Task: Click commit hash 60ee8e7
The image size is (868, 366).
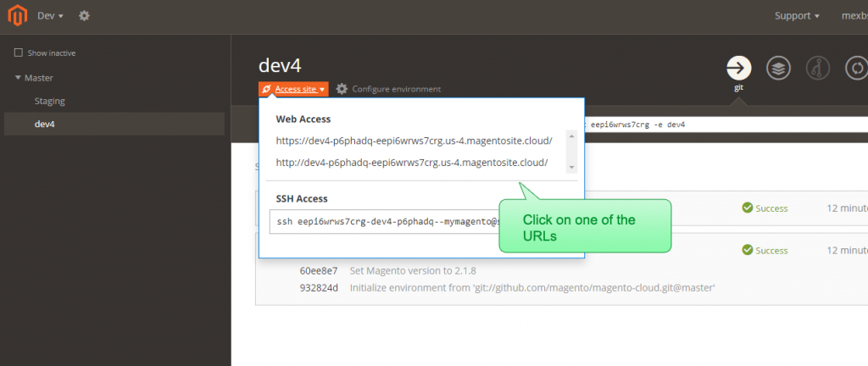Action: pos(319,271)
